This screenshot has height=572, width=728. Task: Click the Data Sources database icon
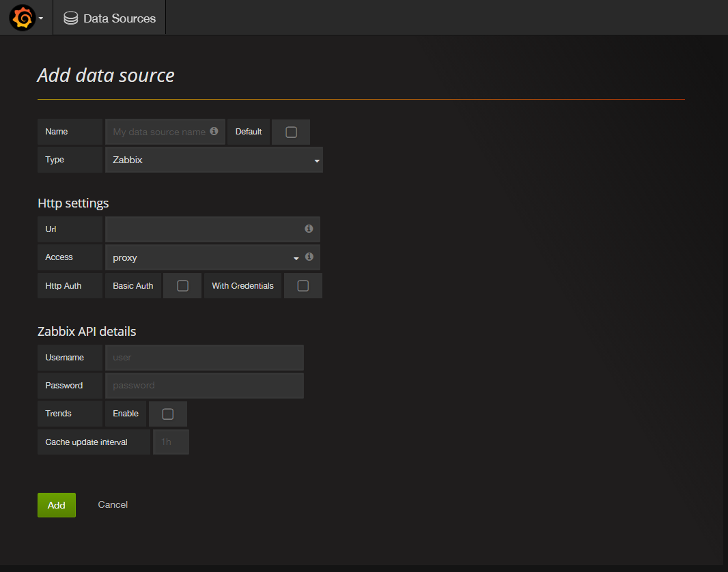tap(70, 18)
